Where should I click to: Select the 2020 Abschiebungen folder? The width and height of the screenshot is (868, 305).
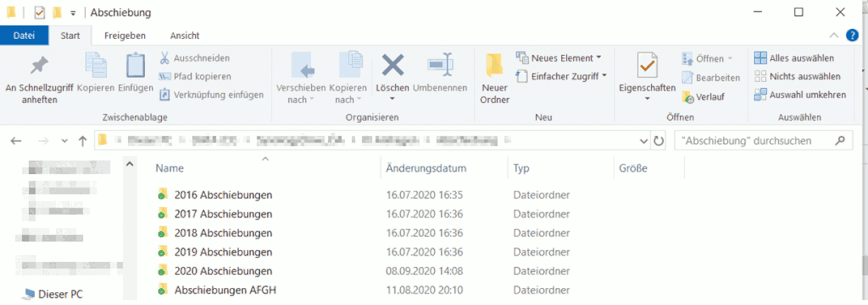tap(223, 271)
